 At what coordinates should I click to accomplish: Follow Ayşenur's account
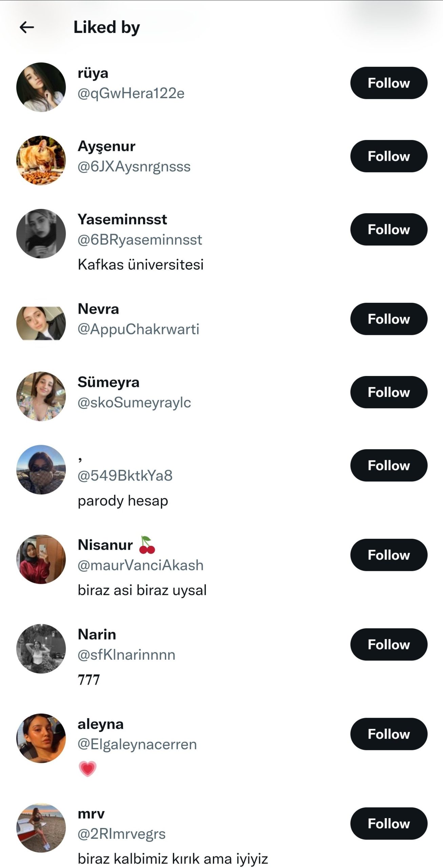pos(389,156)
